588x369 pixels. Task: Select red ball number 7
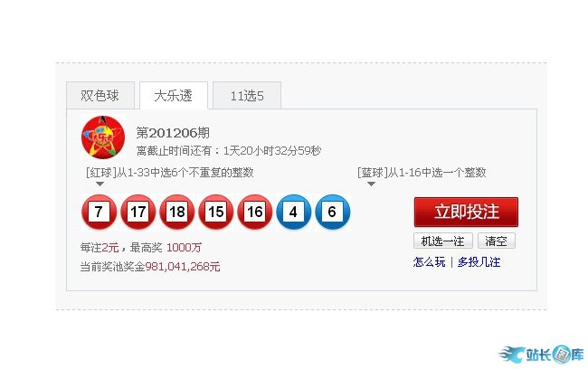(99, 212)
